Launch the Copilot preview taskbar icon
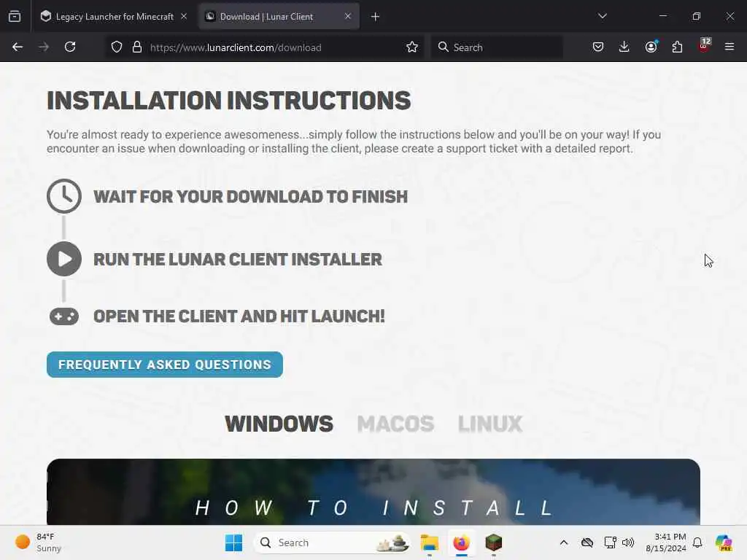 coord(723,542)
